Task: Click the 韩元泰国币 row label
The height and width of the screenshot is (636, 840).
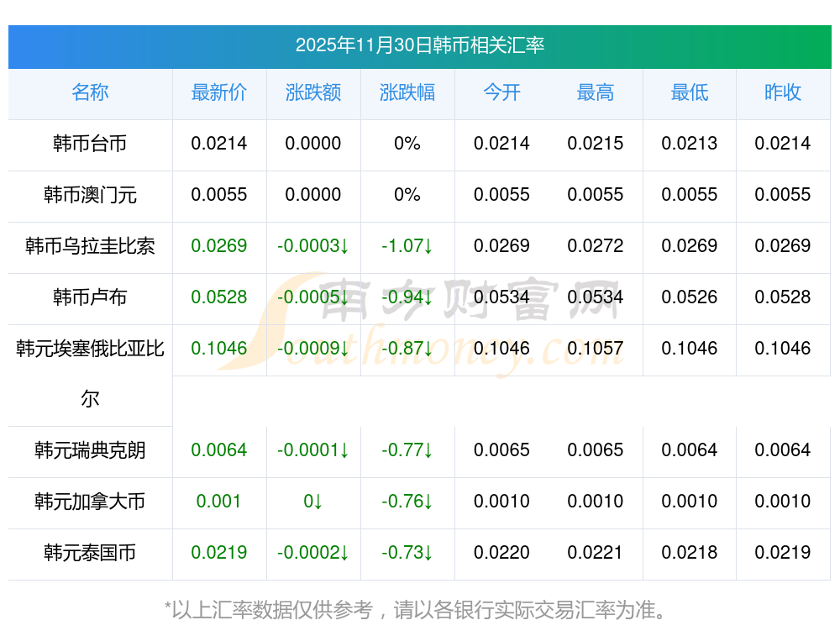Action: 90,553
